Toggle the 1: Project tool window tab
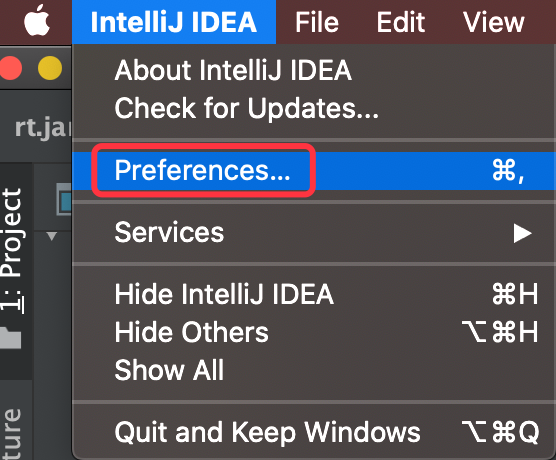556x460 pixels. [x=12, y=251]
